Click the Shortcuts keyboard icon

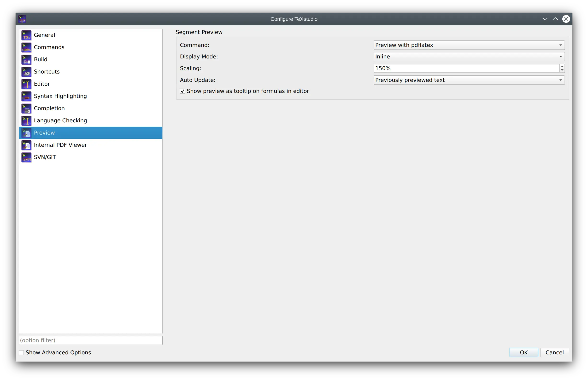pyautogui.click(x=26, y=72)
